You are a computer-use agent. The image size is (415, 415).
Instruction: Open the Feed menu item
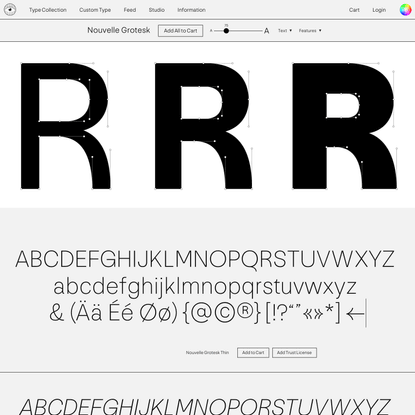pos(130,10)
